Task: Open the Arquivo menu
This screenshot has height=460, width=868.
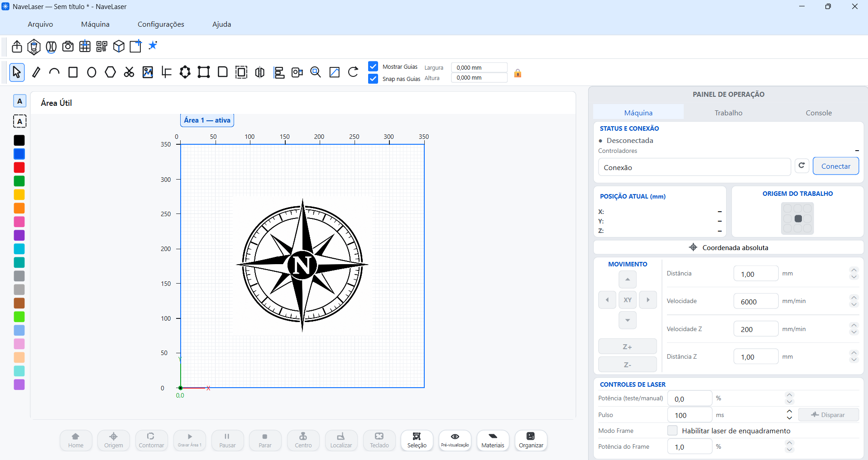Action: click(40, 24)
